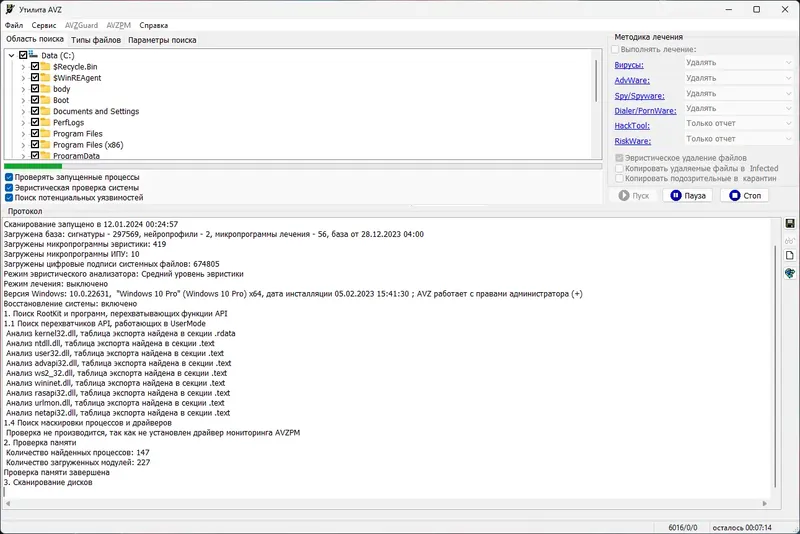
Task: Open the Вирусы action dropdown
Action: point(738,63)
